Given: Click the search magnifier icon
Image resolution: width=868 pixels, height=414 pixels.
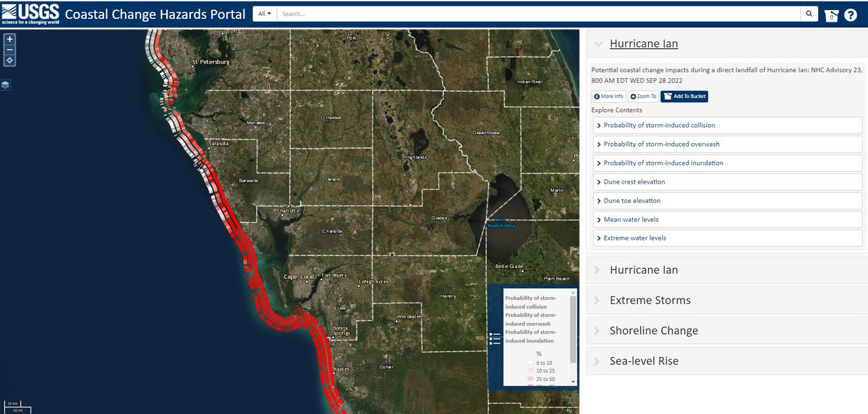Looking at the screenshot, I should [810, 14].
